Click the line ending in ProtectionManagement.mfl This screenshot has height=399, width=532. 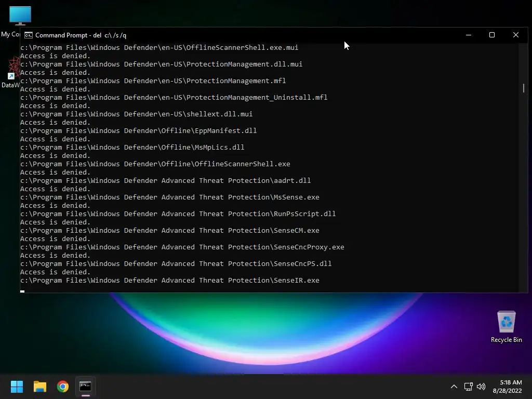point(153,81)
